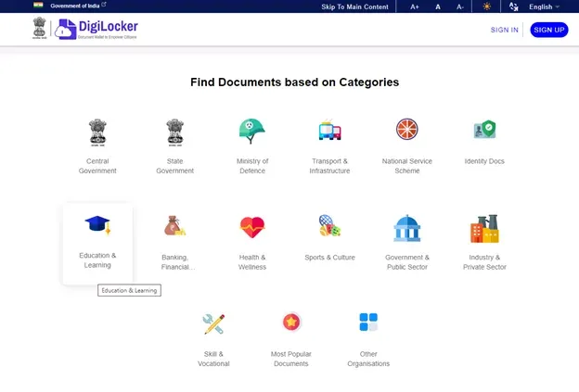Click the Banking money bag icon
The image size is (579, 392).
point(174,226)
